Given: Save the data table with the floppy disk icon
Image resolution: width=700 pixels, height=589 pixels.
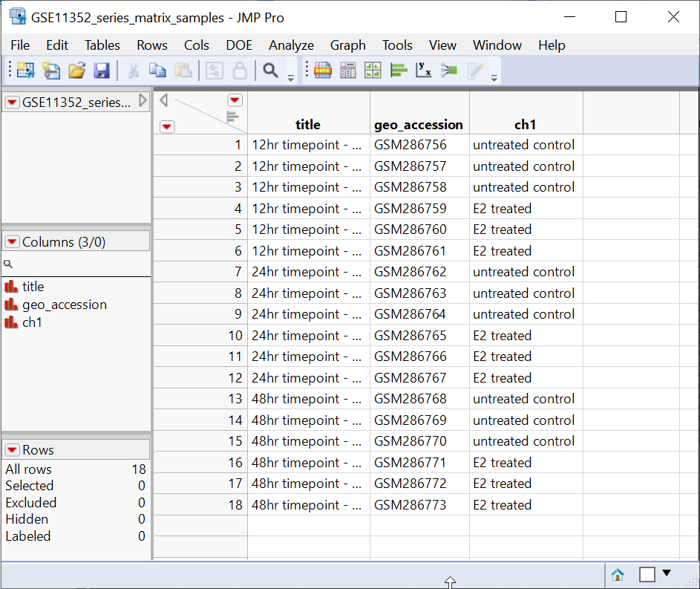Looking at the screenshot, I should tap(102, 71).
